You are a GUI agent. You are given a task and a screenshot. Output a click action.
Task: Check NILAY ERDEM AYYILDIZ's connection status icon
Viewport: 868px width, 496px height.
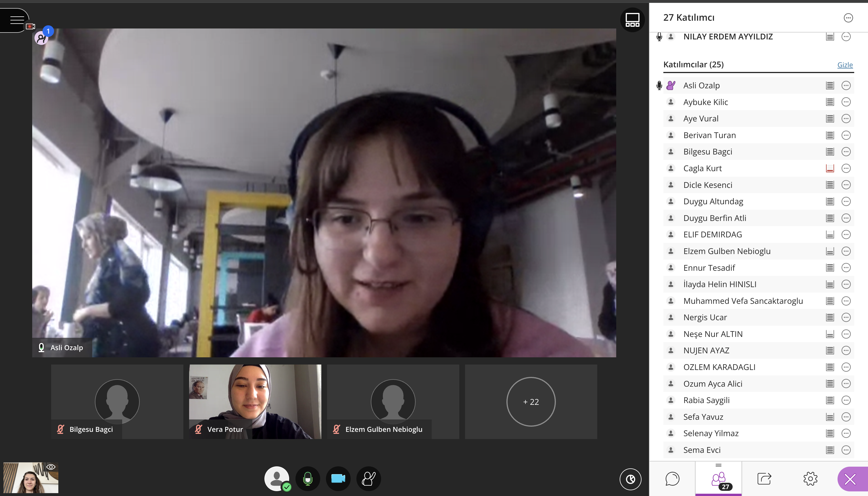830,37
